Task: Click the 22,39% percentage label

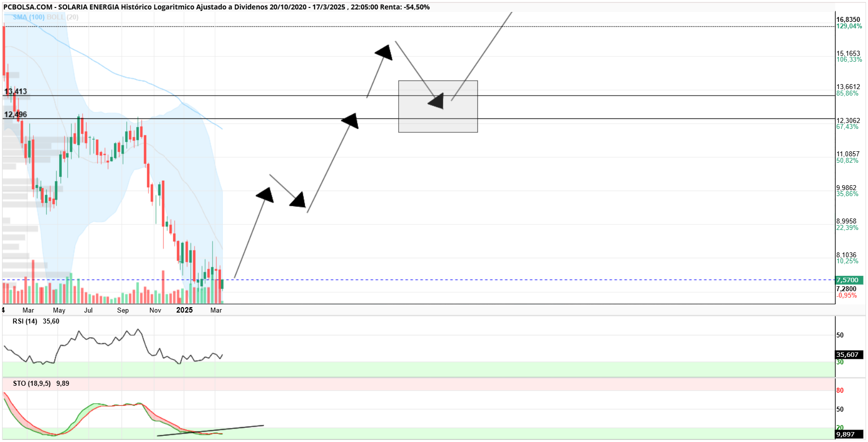Action: point(847,227)
